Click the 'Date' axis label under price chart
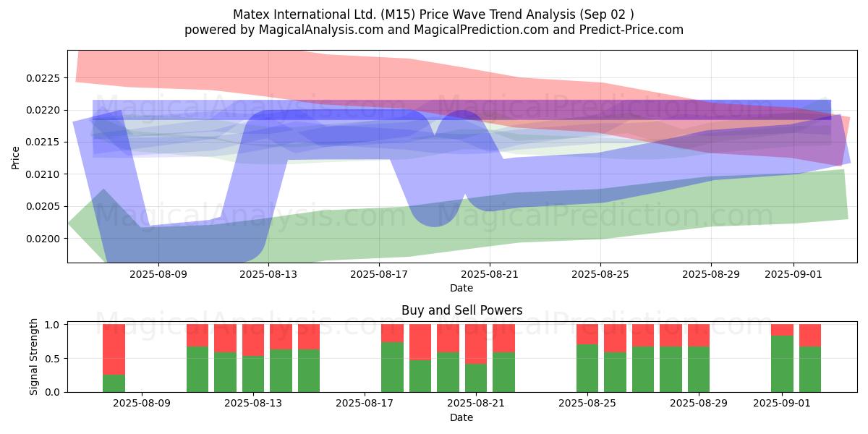This screenshot has height=434, width=868. (x=461, y=288)
